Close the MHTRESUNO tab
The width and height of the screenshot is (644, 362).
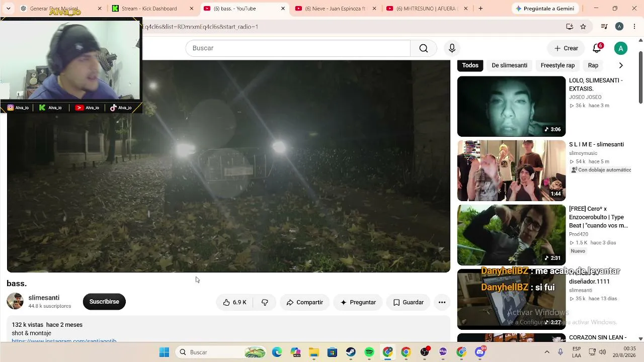click(x=465, y=9)
